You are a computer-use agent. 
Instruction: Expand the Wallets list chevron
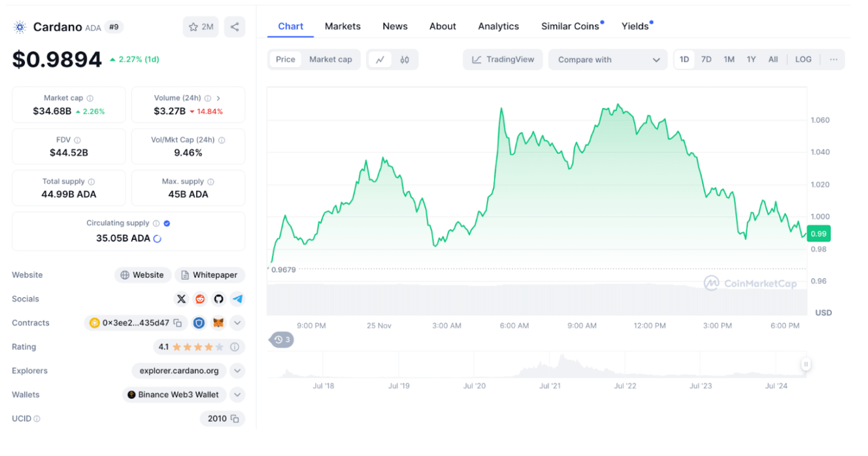tap(237, 394)
